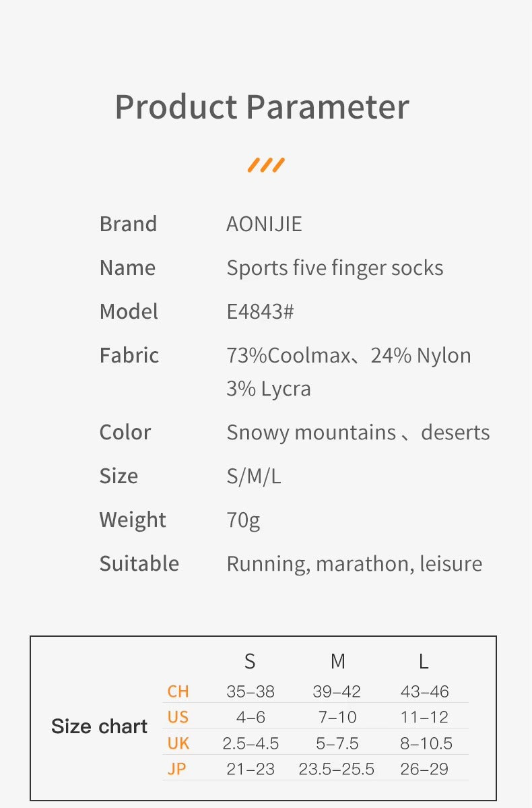
Task: Click the 70g weight value
Action: pos(243,520)
